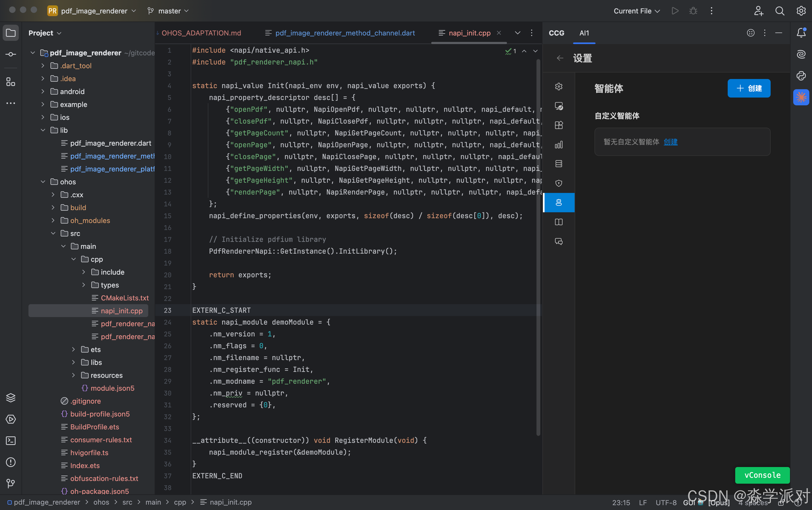Expand the android folder
This screenshot has height=510, width=812.
[43, 91]
